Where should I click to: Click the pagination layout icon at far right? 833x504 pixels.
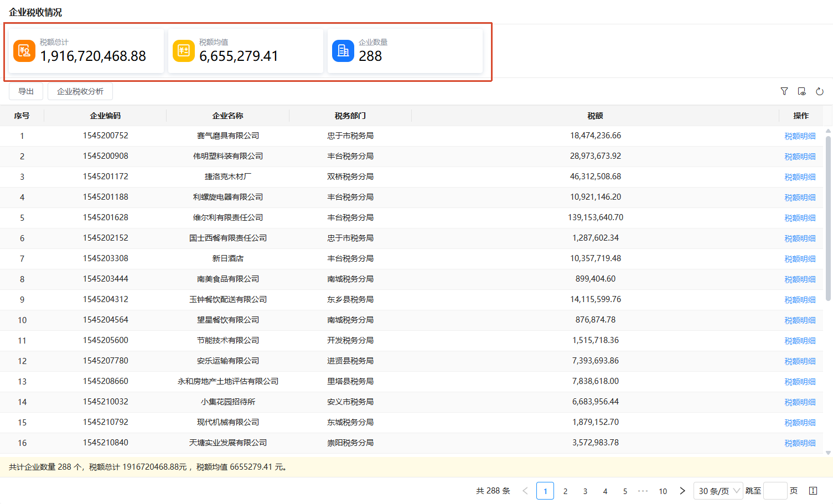click(x=813, y=491)
